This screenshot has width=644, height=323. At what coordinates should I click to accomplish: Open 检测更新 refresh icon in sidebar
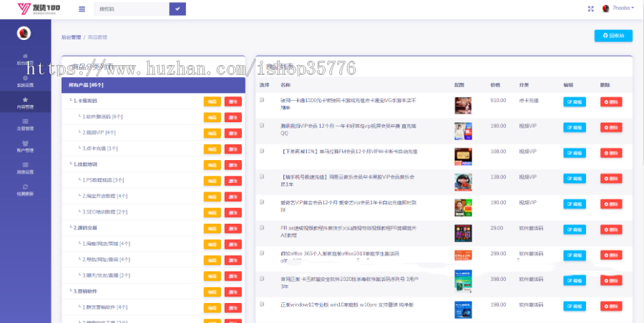25,187
